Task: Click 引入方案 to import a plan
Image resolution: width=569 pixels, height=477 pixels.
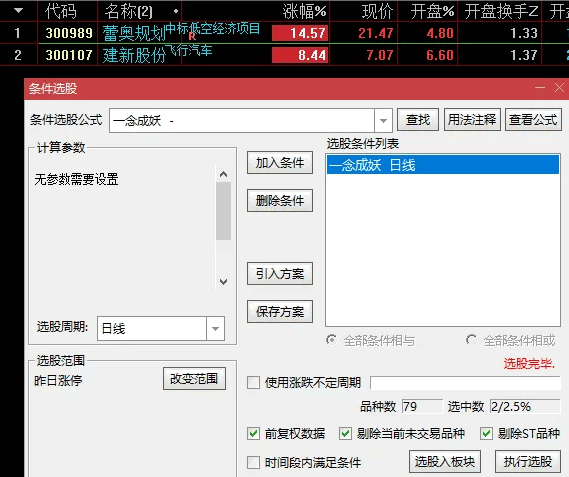Action: click(280, 274)
